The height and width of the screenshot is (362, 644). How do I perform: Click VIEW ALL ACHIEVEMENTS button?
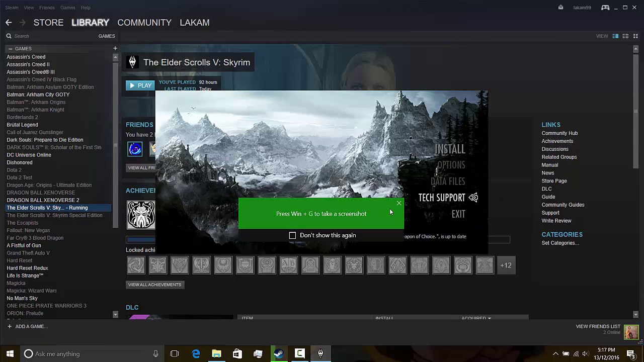point(154,285)
